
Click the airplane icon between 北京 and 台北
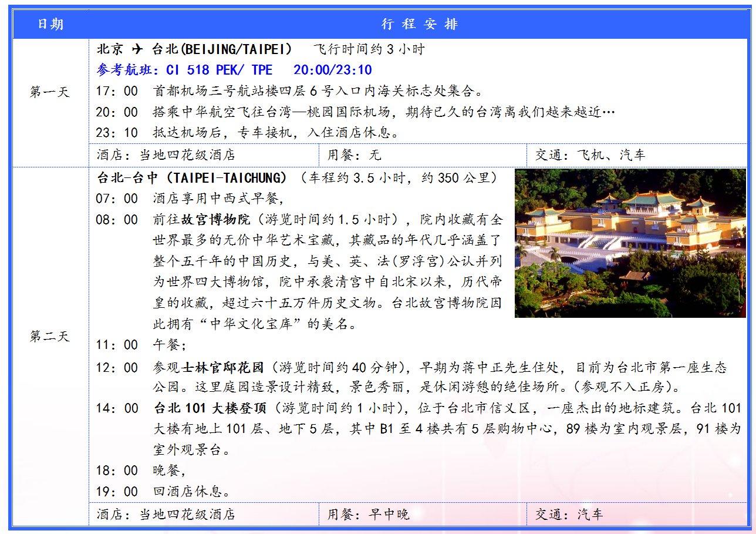coord(136,49)
